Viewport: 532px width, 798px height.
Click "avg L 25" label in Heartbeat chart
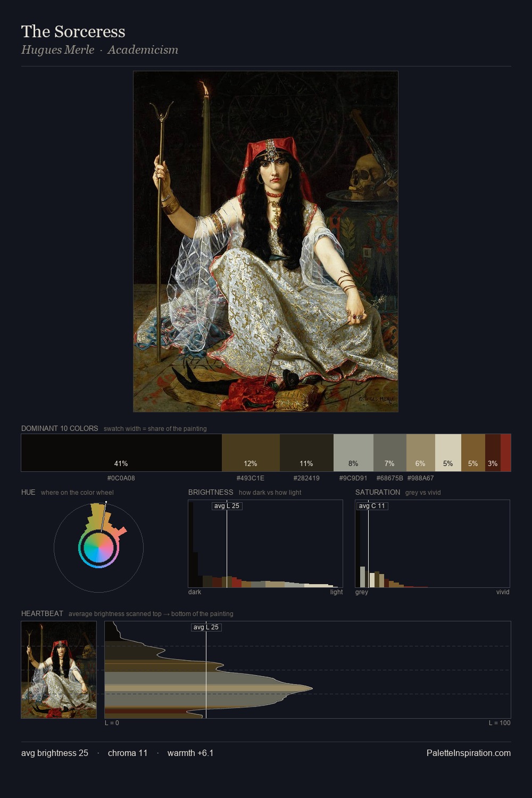(206, 627)
